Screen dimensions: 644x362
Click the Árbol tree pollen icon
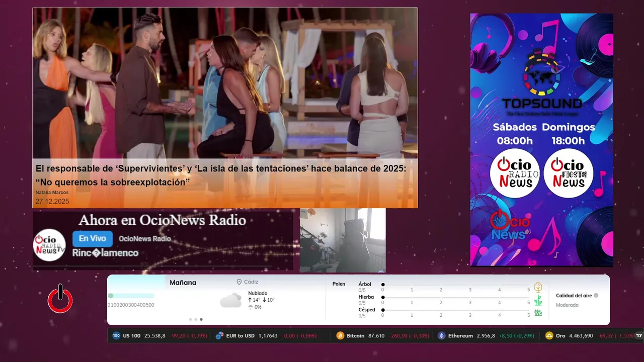(x=538, y=287)
